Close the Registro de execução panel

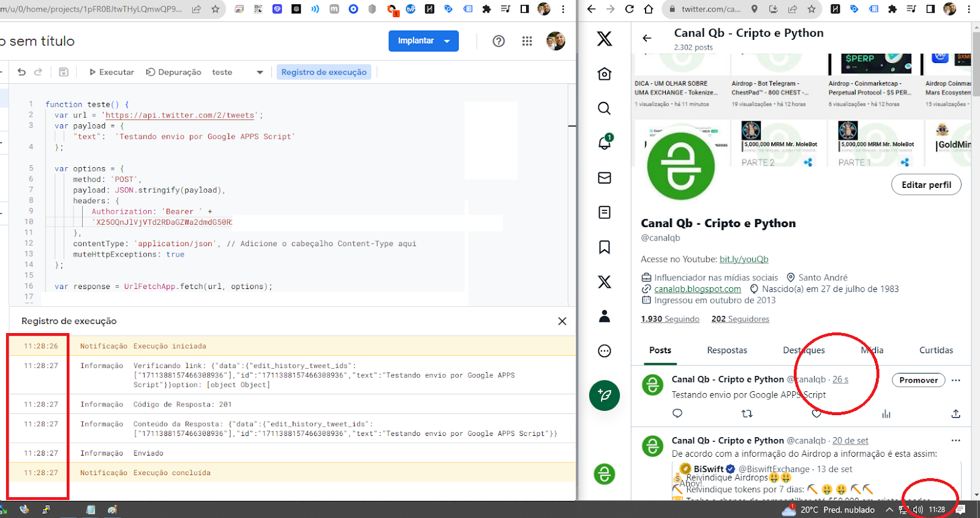[x=562, y=321]
